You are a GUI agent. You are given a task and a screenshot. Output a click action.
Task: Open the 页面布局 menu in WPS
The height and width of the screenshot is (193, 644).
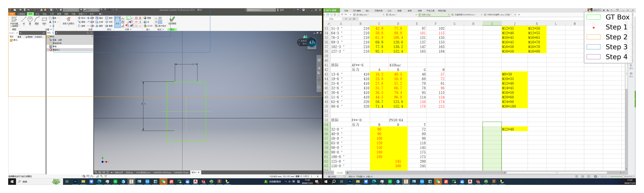coord(378,11)
